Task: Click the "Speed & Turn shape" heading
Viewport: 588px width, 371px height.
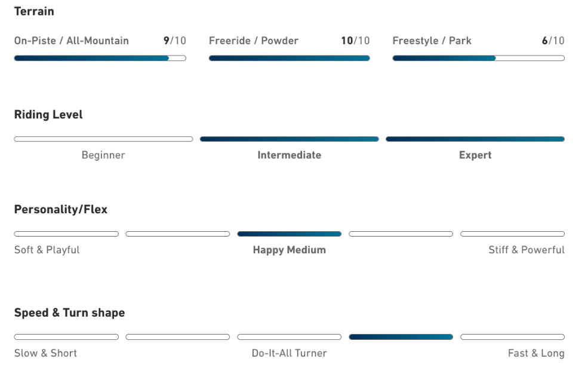Action: point(69,313)
